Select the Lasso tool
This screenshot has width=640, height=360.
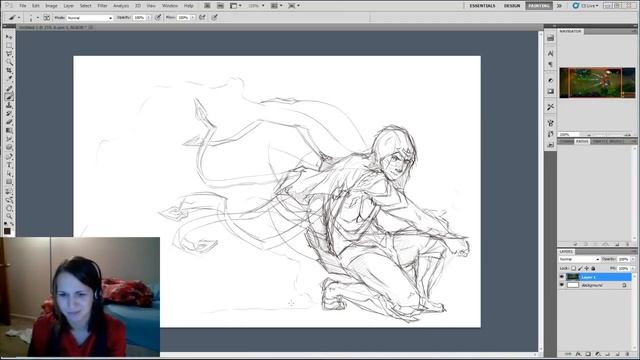tap(9, 54)
